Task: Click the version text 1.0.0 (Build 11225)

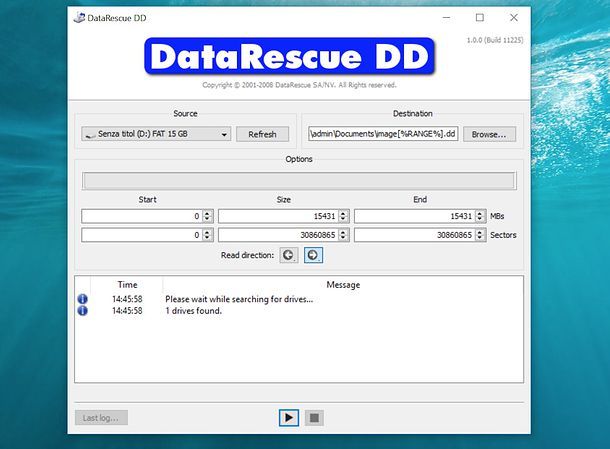Action: 495,40
